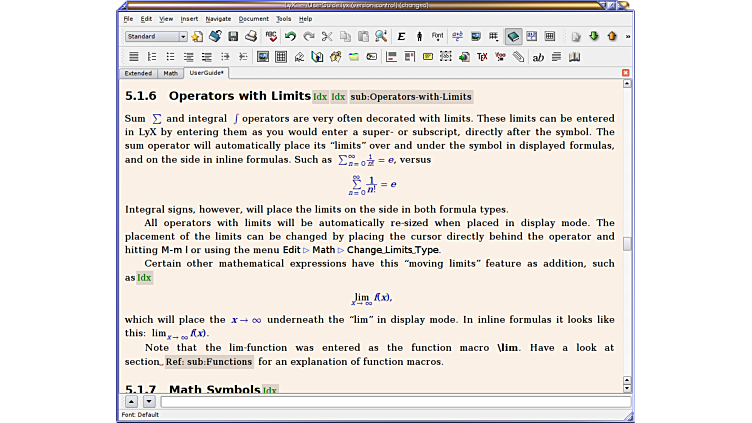Image resolution: width=752 pixels, height=423 pixels.
Task: Click the Undo arrow icon
Action: pyautogui.click(x=290, y=36)
